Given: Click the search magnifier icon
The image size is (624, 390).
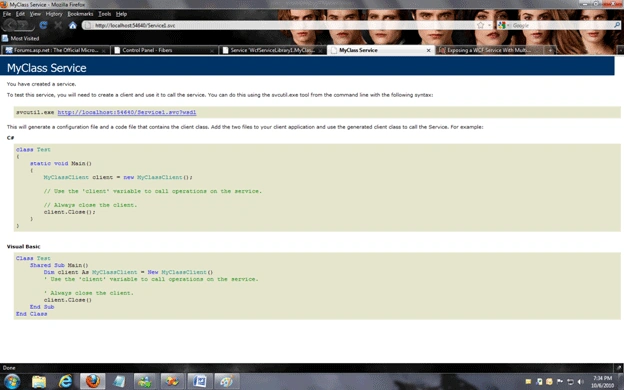Looking at the screenshot, I should coord(616,25).
